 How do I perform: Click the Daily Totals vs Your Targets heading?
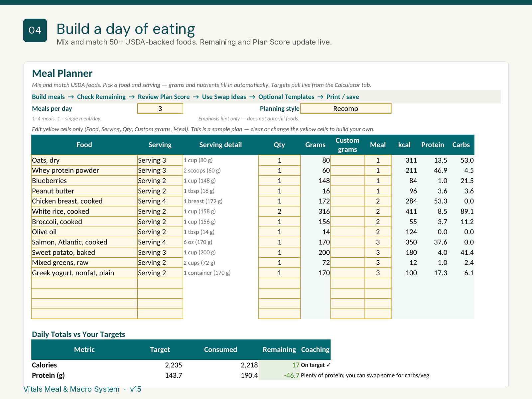[x=78, y=334]
